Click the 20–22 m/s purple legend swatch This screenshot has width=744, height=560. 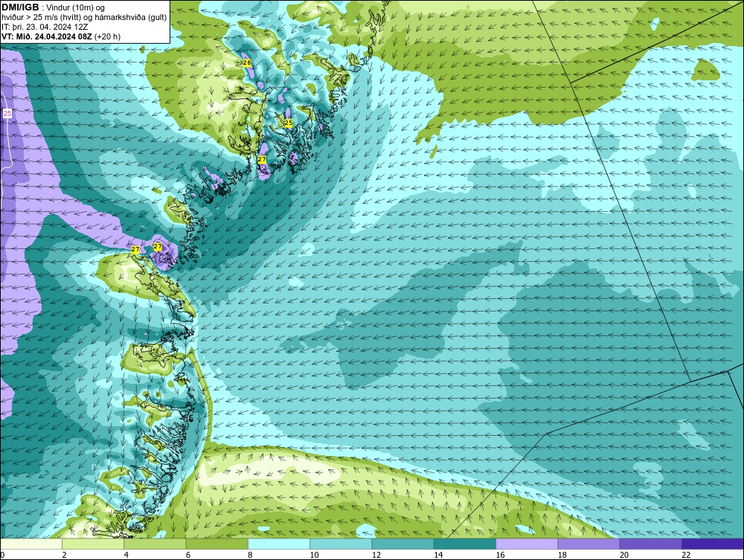pyautogui.click(x=650, y=544)
